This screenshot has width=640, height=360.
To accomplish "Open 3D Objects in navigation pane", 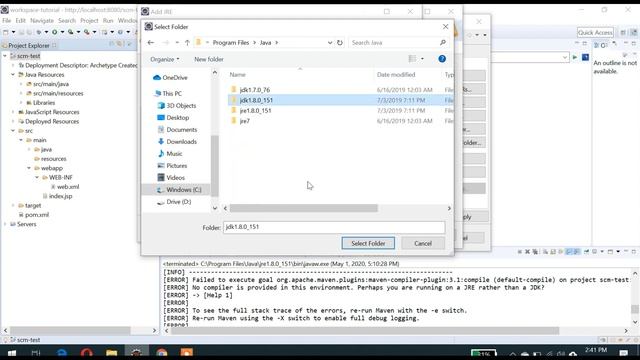I will (x=177, y=105).
